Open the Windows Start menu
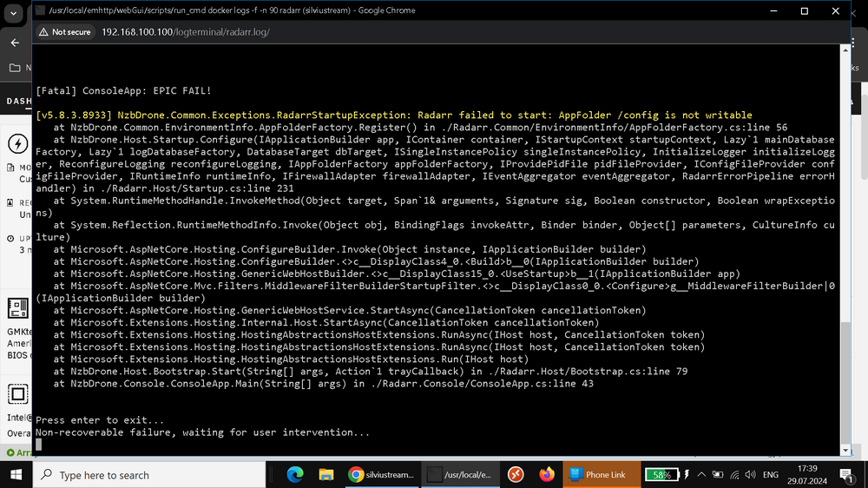Image resolution: width=868 pixels, height=488 pixels. pos(16,475)
